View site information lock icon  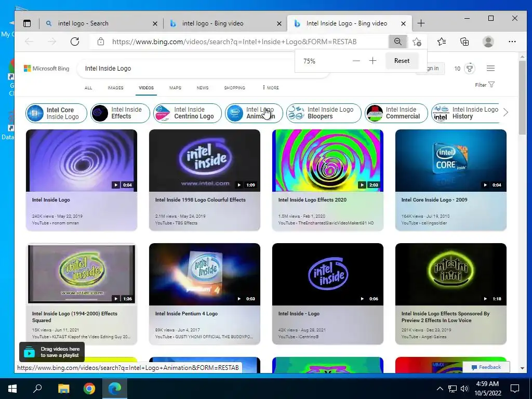tap(100, 42)
